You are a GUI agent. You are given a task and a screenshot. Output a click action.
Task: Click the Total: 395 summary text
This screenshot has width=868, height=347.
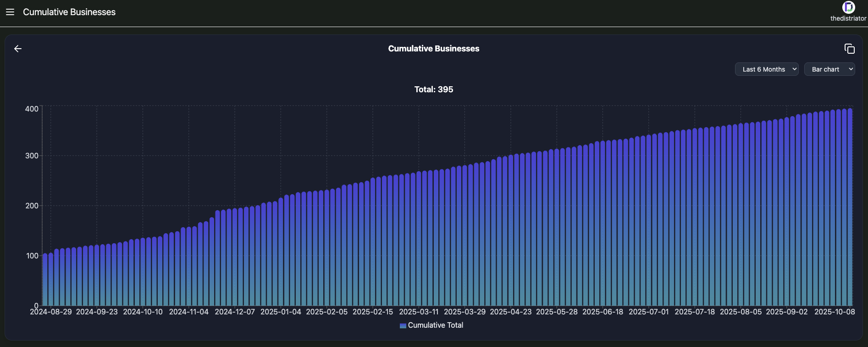[433, 90]
